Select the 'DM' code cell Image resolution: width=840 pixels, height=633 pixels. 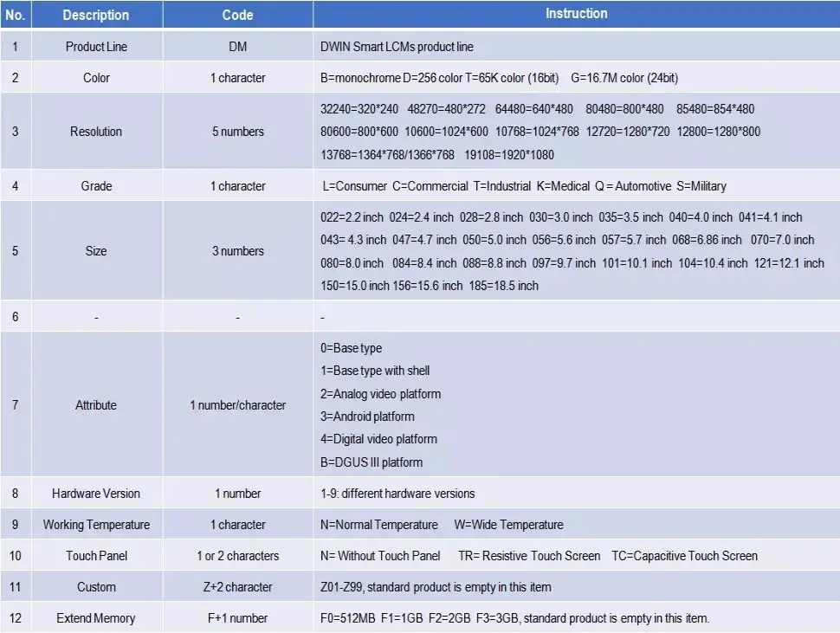tap(238, 47)
